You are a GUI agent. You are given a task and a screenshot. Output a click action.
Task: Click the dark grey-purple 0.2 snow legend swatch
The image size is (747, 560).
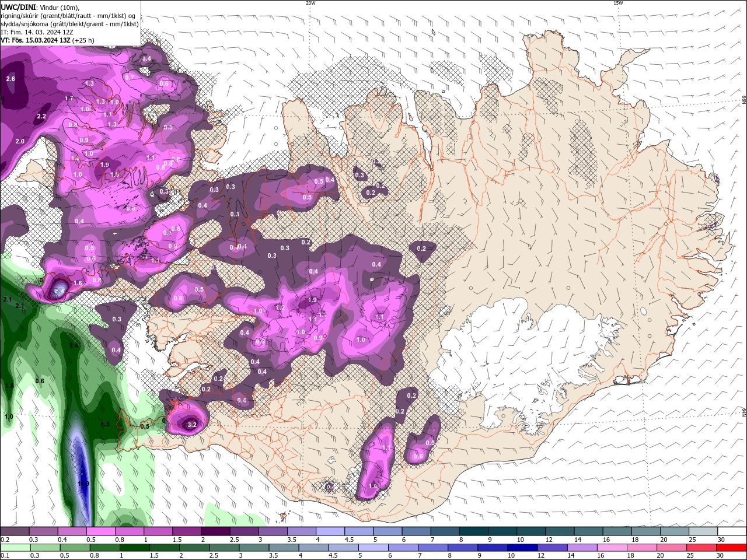click(15, 531)
